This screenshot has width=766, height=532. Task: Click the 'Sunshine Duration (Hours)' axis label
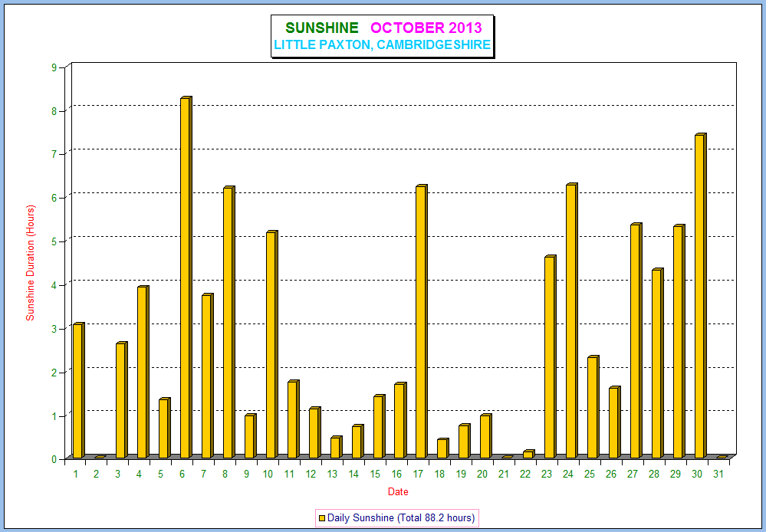pyautogui.click(x=31, y=263)
